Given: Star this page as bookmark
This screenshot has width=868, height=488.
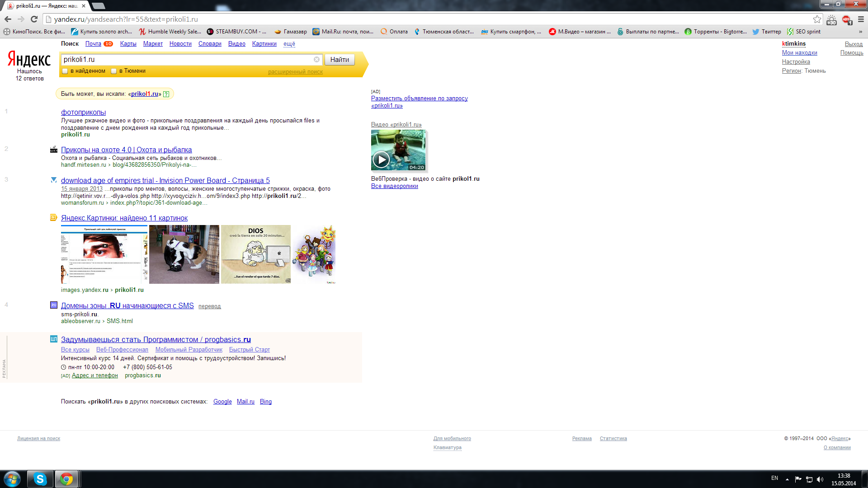Looking at the screenshot, I should click(817, 19).
